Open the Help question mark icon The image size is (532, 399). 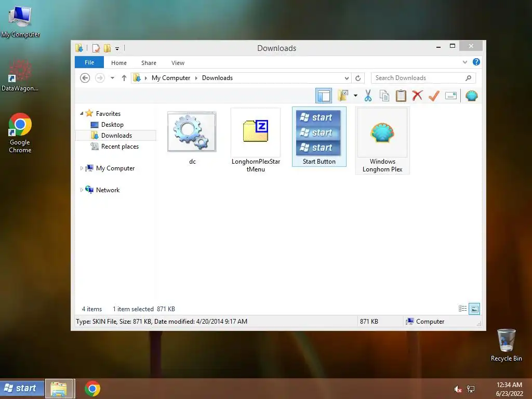coord(476,62)
